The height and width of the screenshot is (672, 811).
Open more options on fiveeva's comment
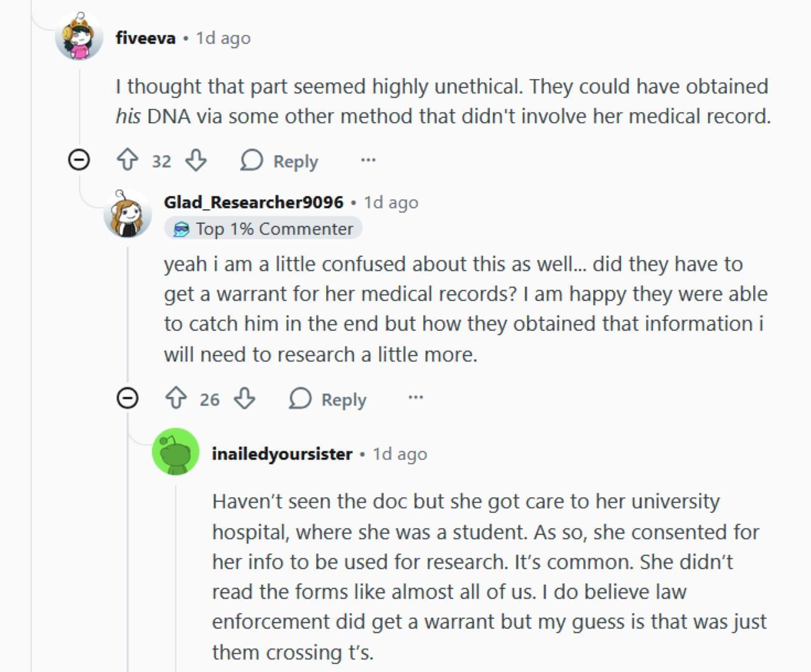(368, 160)
